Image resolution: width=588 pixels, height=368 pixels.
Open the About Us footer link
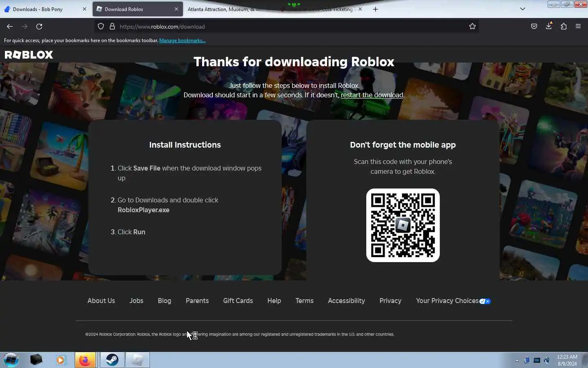coord(101,301)
